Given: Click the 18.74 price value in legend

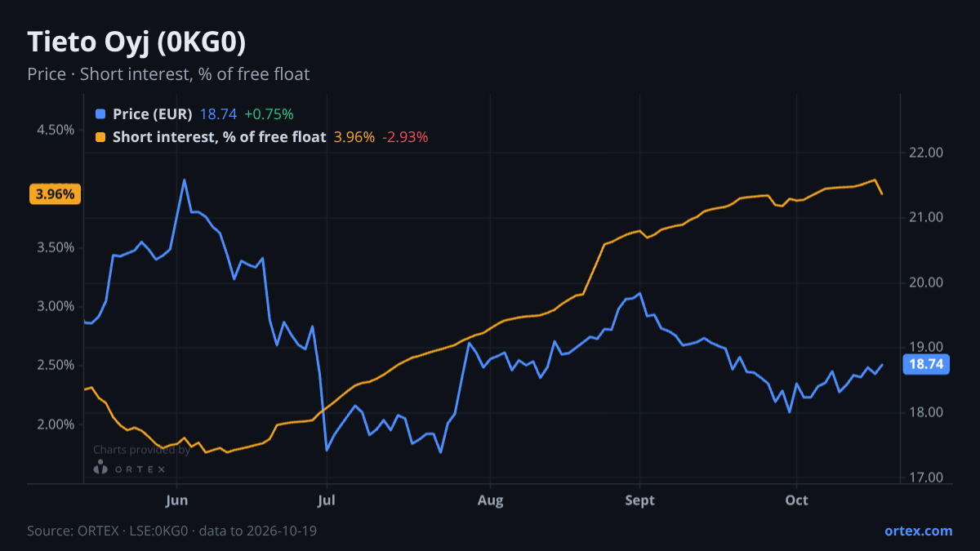Looking at the screenshot, I should pos(217,114).
